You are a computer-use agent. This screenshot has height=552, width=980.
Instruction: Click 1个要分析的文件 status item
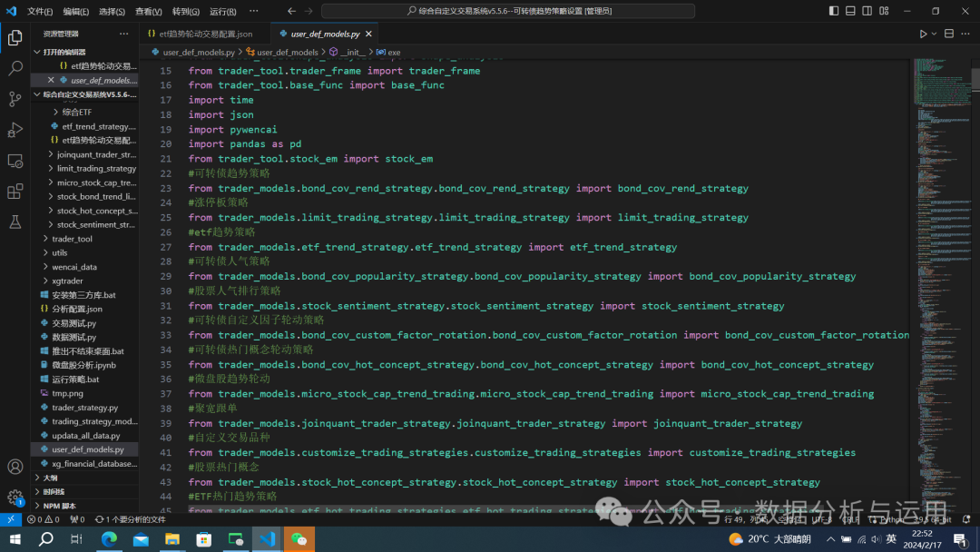click(130, 519)
